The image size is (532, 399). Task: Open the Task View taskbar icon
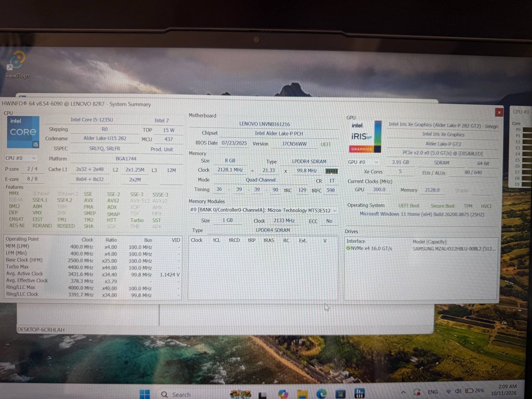(x=263, y=394)
